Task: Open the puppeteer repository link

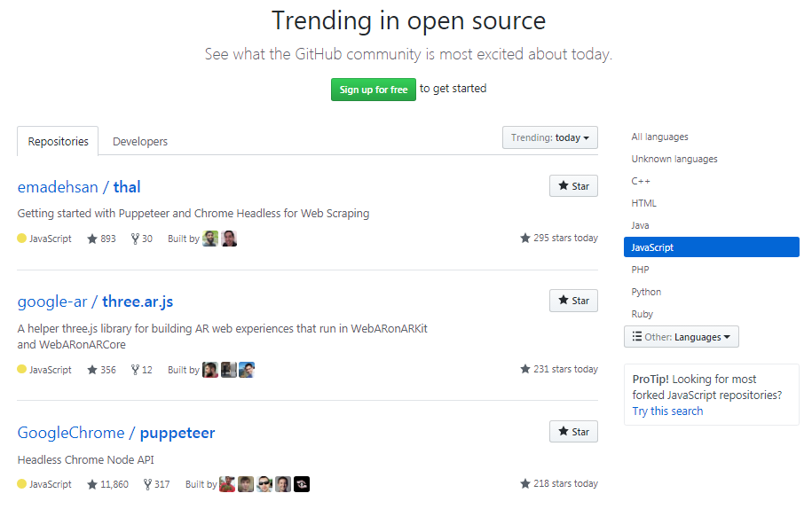Action: click(177, 433)
